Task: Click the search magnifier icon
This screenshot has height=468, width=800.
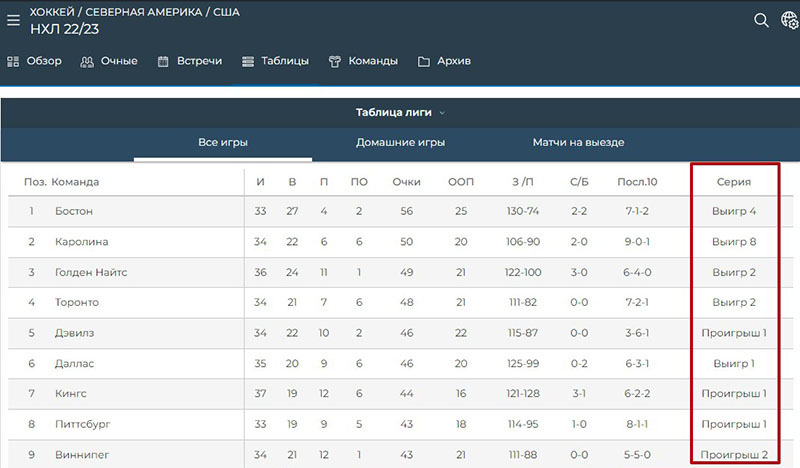Action: [761, 20]
